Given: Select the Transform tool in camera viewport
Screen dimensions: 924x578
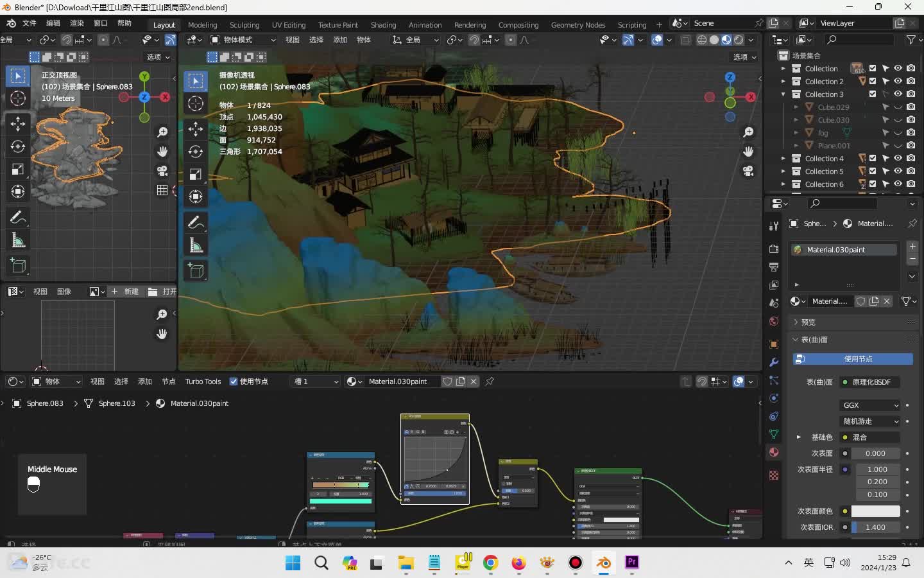Looking at the screenshot, I should click(196, 197).
